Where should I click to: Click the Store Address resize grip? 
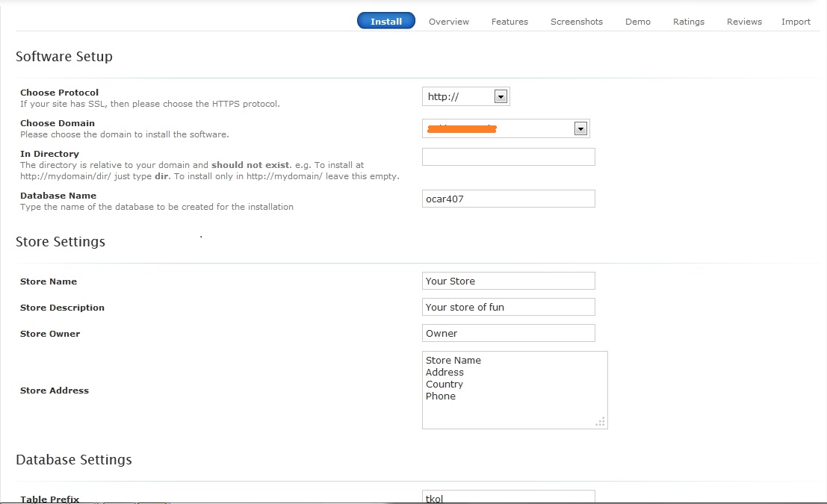click(601, 422)
